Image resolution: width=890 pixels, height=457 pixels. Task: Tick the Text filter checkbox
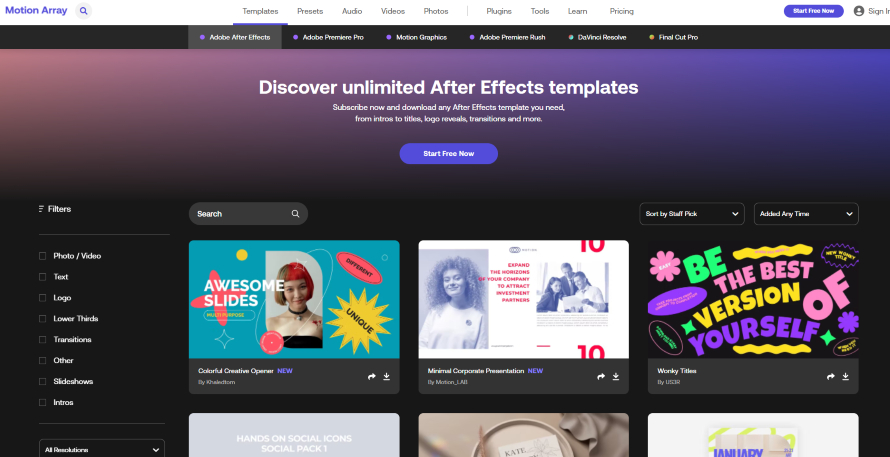click(x=43, y=277)
